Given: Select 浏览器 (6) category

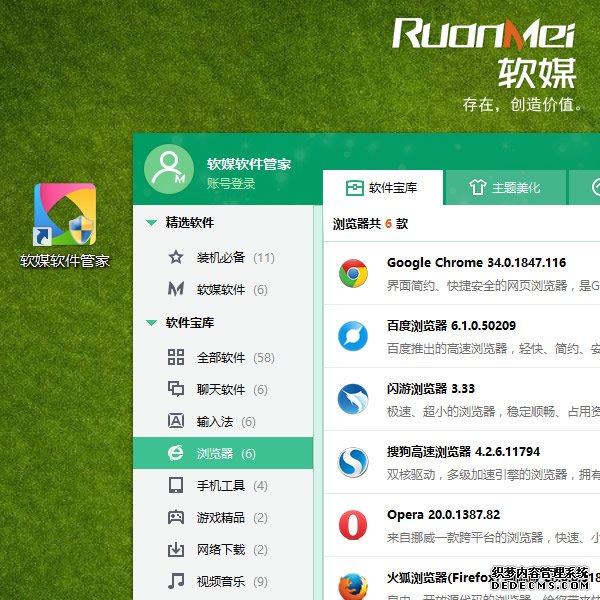Looking at the screenshot, I should (223, 453).
